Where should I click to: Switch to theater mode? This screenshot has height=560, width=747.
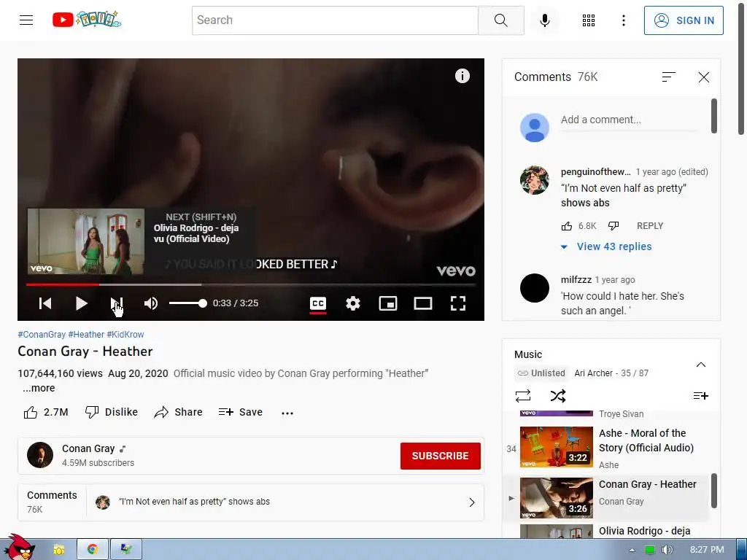[x=423, y=303]
